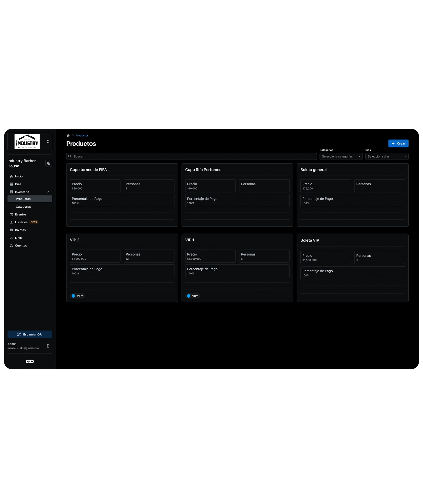Click the Inventario clipboard icon

pyautogui.click(x=11, y=192)
